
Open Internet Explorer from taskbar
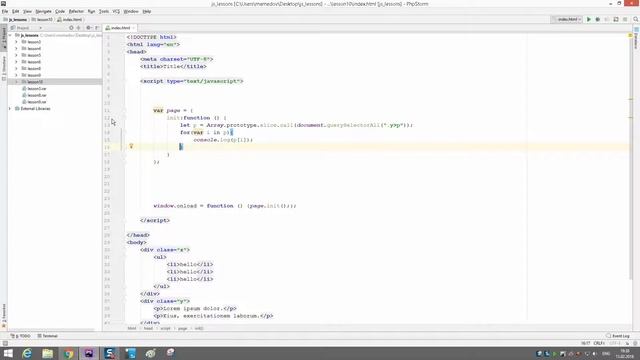[27, 353]
